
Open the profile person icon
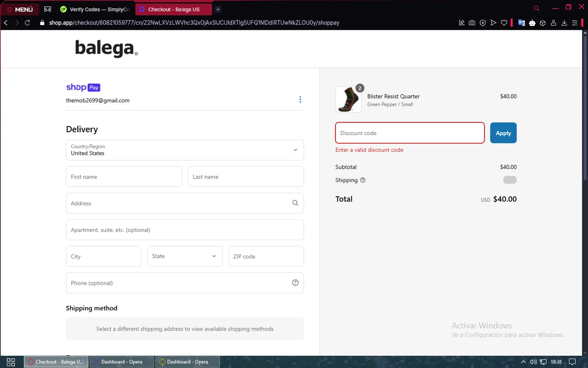(553, 23)
